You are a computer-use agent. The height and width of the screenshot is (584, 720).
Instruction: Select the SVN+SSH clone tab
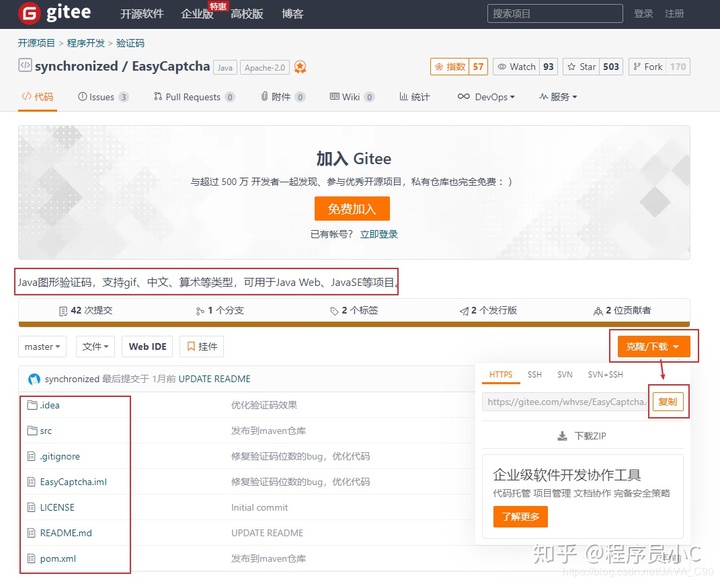(x=605, y=375)
